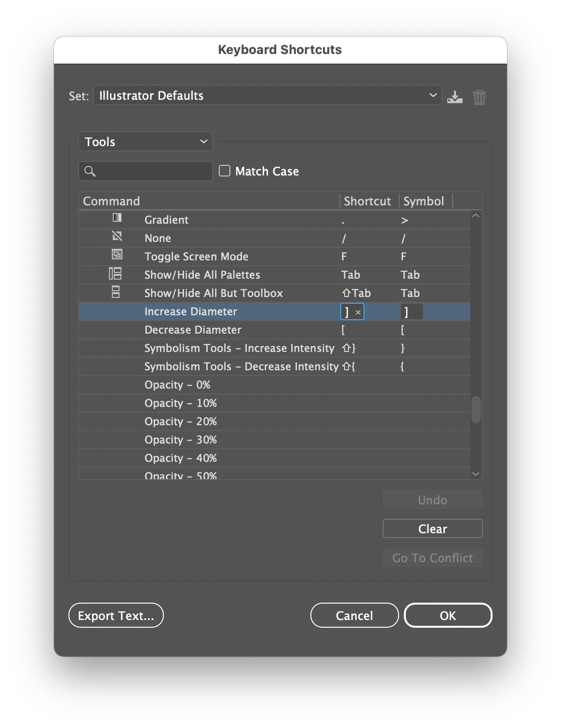
Task: Click the F shortcut for Toggle Screen Mode
Action: [x=344, y=256]
